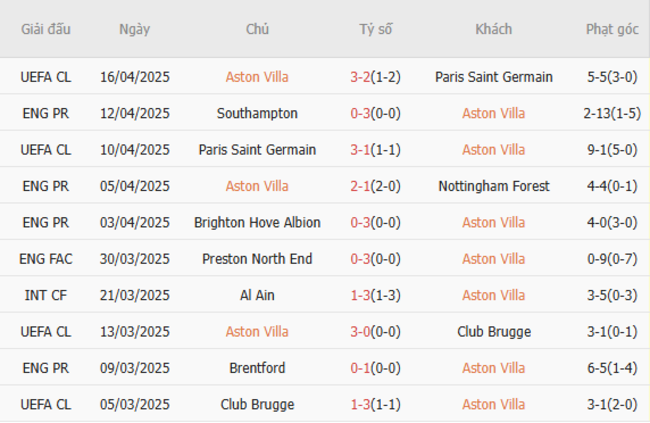The width and height of the screenshot is (650, 423).
Task: Click the 3-0 score against Club Brugge
Action: [360, 332]
